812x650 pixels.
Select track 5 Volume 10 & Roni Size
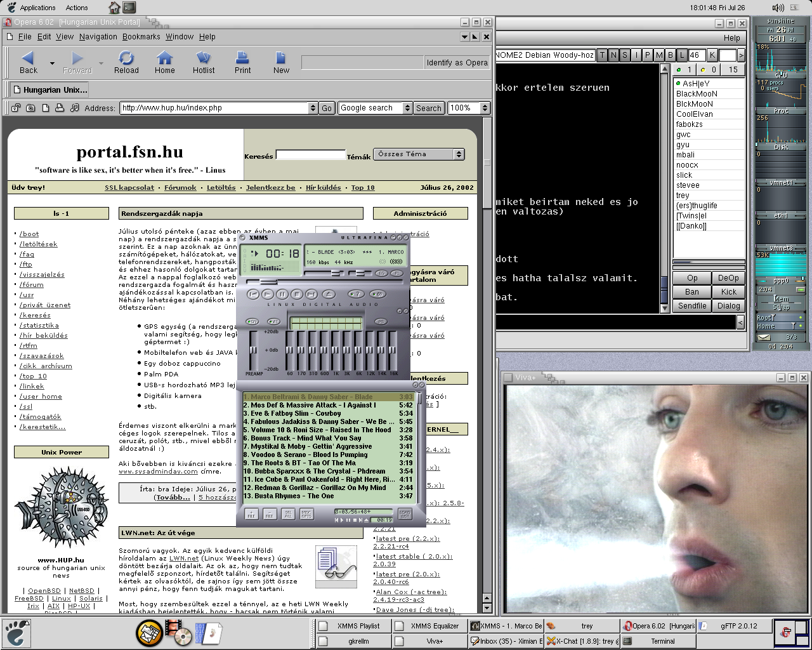(x=328, y=430)
